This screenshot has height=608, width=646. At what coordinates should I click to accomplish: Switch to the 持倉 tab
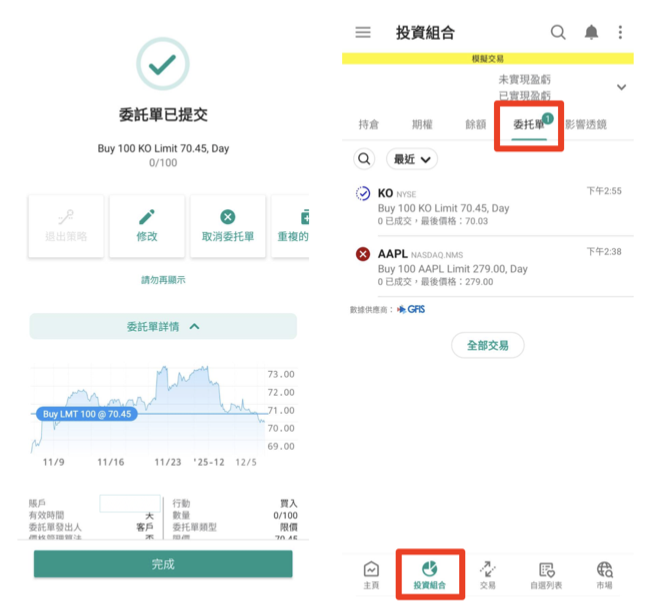369,124
